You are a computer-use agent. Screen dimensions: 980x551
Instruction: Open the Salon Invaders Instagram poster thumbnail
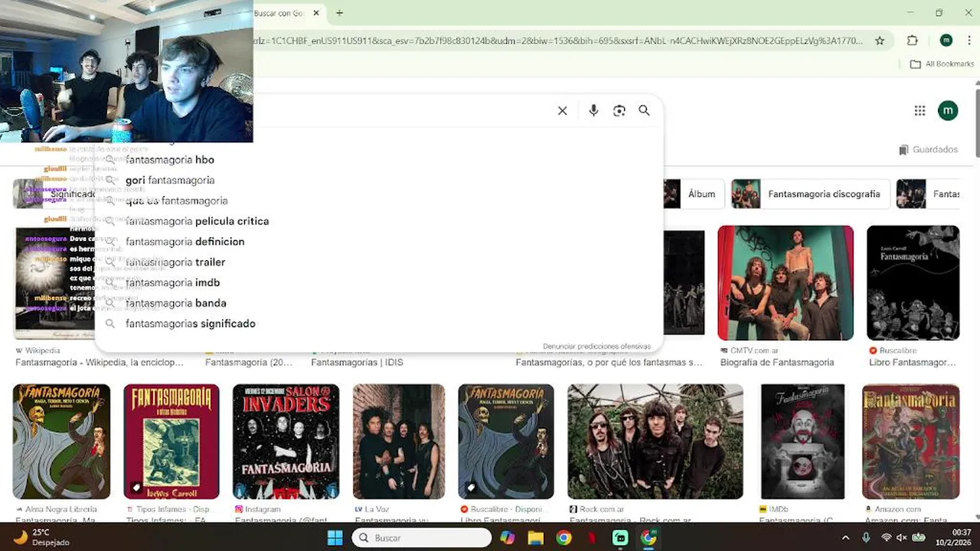point(286,442)
